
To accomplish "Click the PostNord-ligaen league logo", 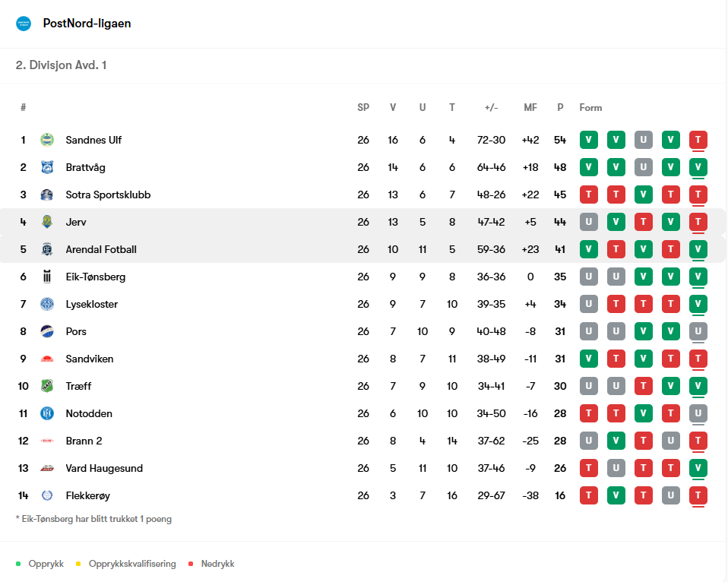I will [x=24, y=24].
